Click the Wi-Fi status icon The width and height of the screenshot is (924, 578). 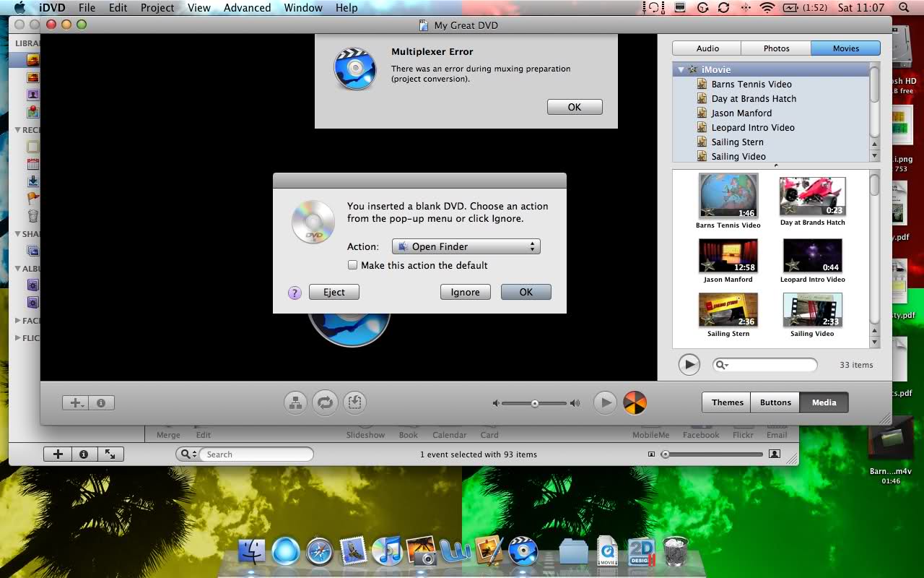point(767,8)
